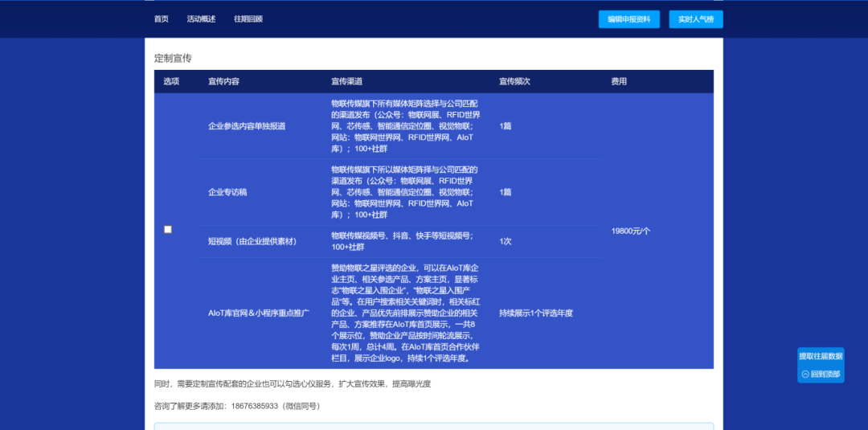Click the 19800元/个 price cell

tap(631, 231)
